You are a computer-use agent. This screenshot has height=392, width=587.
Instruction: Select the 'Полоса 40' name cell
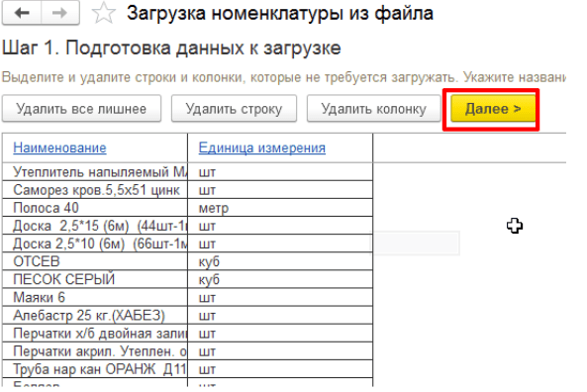tap(95, 208)
